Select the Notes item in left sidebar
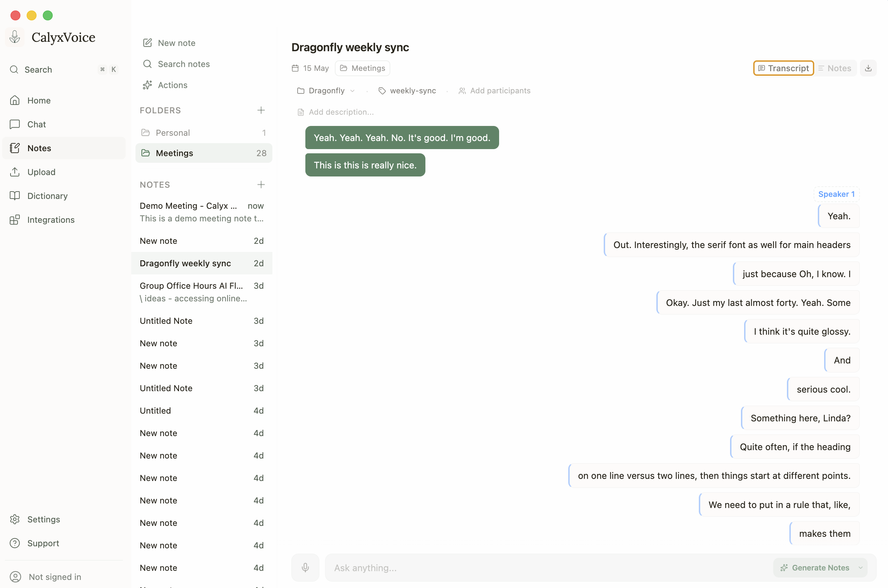 point(64,148)
